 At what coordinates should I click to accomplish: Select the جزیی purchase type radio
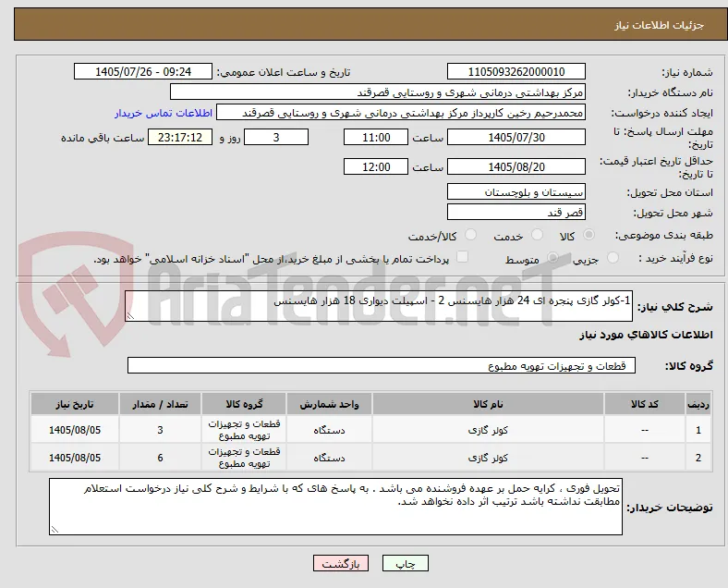point(613,258)
